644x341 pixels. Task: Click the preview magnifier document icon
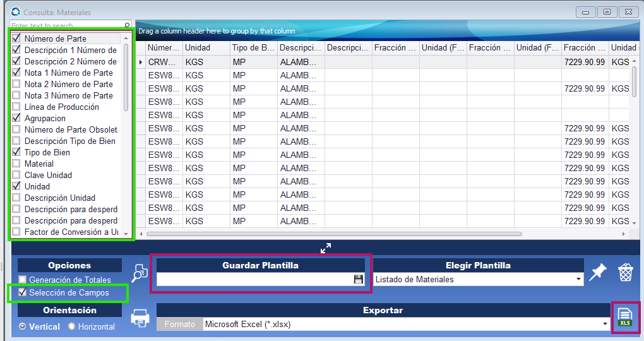140,273
